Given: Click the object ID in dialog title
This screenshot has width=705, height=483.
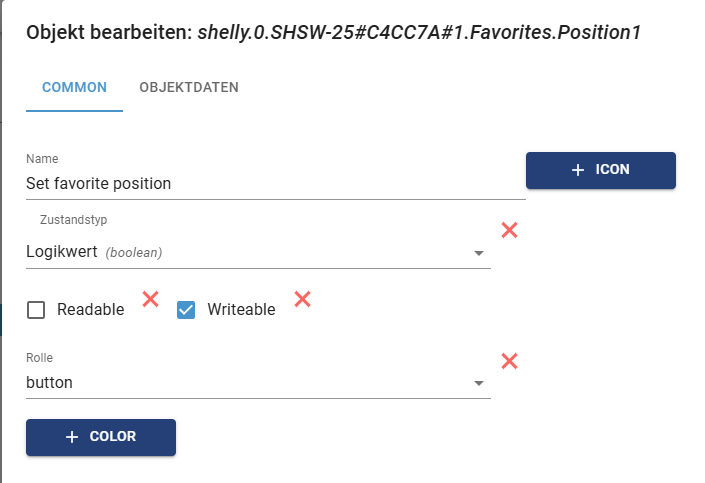Looking at the screenshot, I should [x=419, y=33].
